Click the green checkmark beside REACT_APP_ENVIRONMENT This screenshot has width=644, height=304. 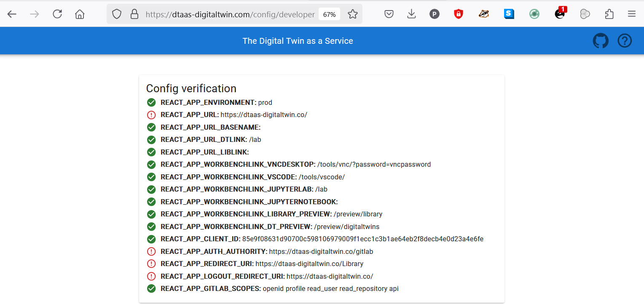point(151,102)
